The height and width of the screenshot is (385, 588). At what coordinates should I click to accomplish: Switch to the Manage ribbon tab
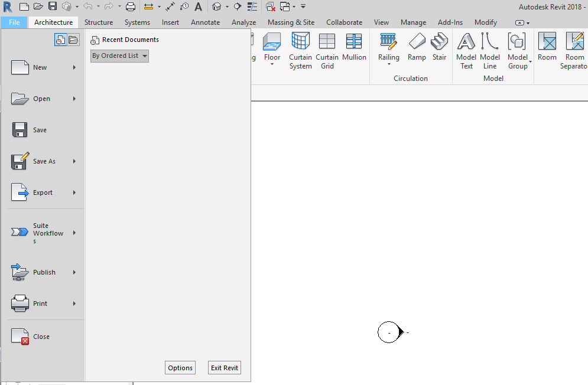[413, 22]
